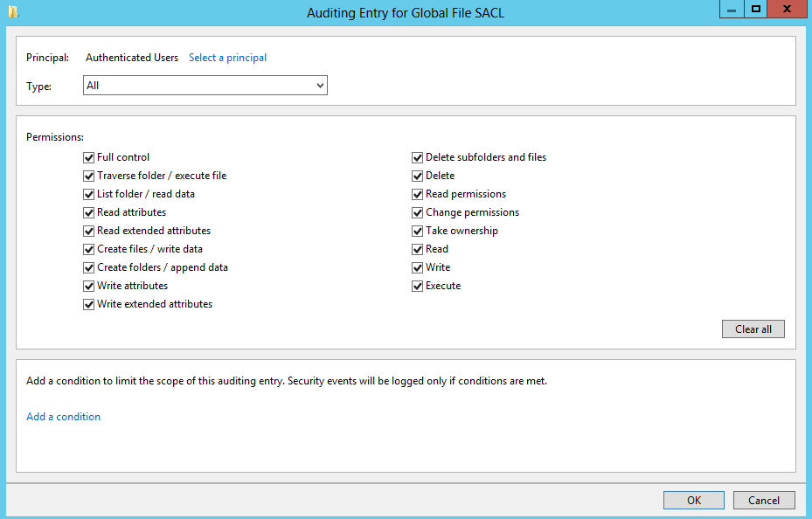Screen dimensions: 812x519
Task: Click the folder icon in the title bar
Action: pyautogui.click(x=13, y=12)
